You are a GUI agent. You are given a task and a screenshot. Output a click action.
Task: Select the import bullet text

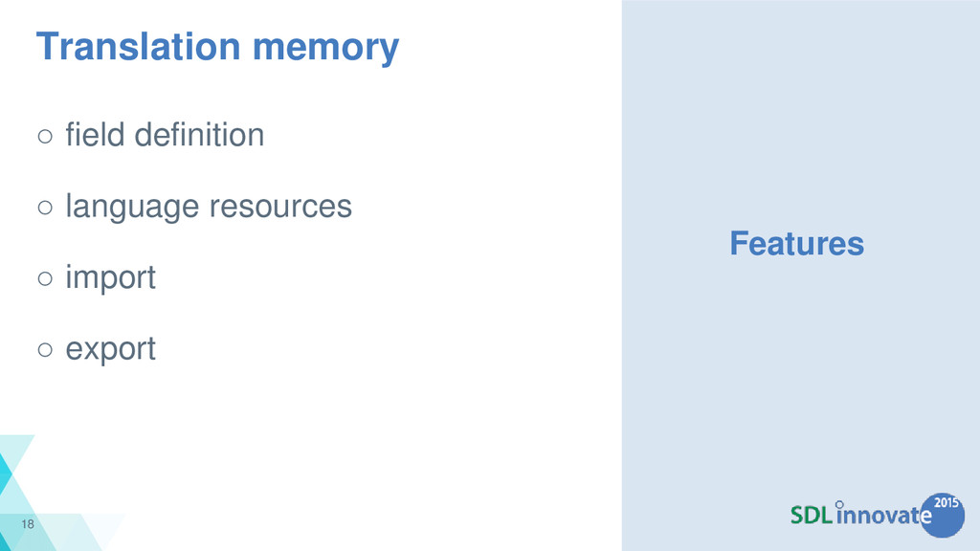pos(111,278)
